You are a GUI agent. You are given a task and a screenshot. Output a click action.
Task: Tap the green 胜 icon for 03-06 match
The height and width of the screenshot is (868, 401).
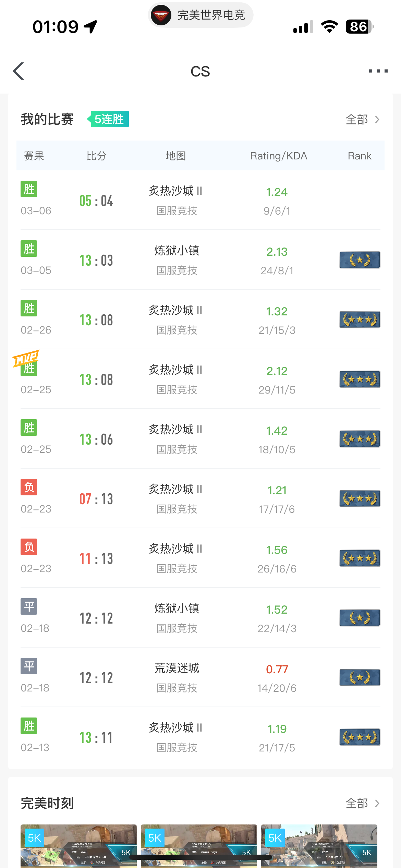pos(29,189)
